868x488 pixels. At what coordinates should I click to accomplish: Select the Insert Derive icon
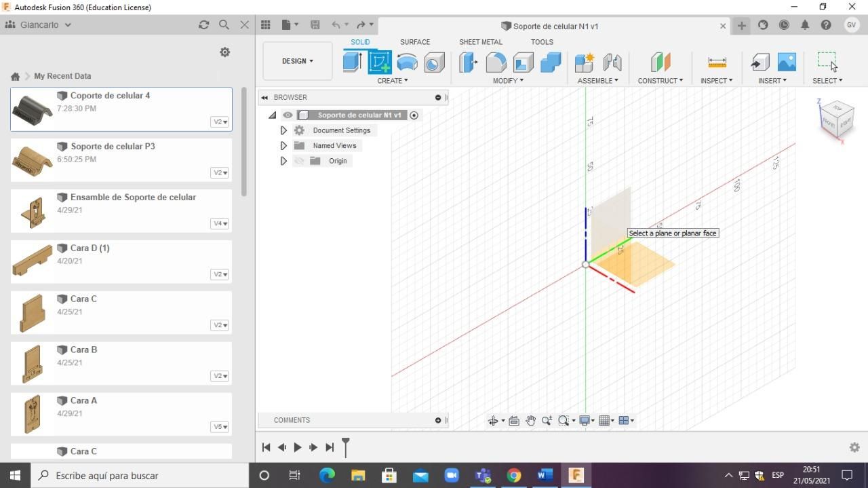click(760, 62)
